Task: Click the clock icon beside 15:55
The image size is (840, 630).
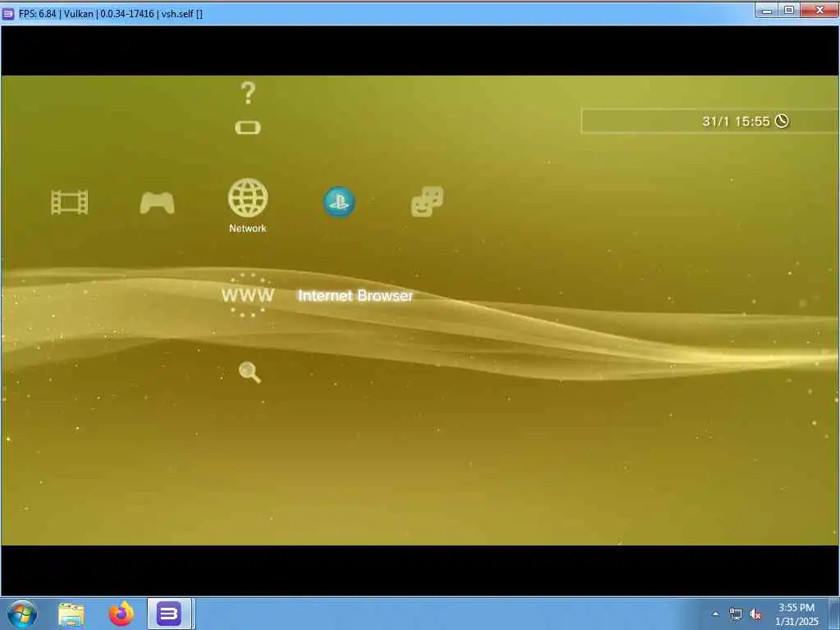Action: 782,121
